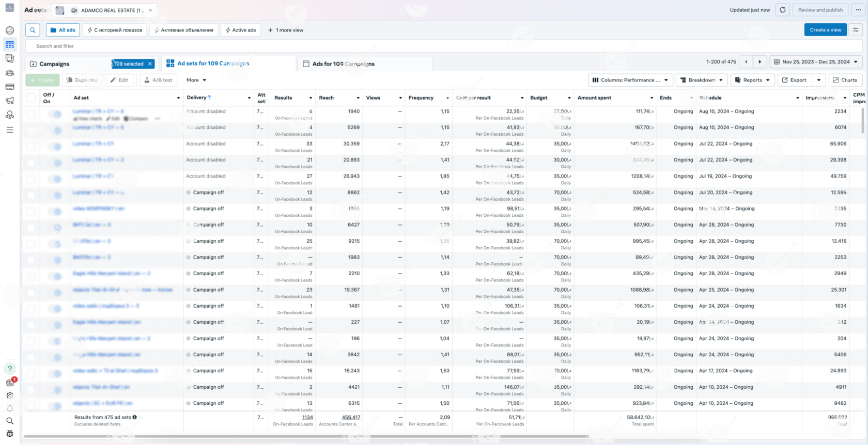This screenshot has height=445, width=868.
Task: Toggle ad set in row with reach 8862
Action: [54, 195]
